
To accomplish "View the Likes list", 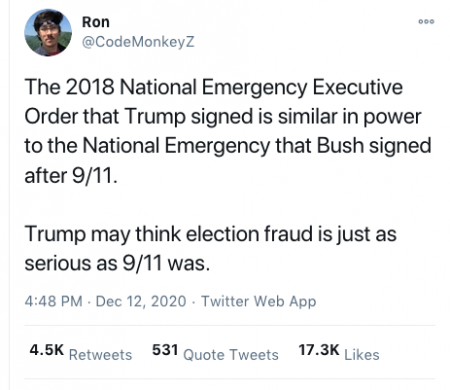I will [362, 355].
